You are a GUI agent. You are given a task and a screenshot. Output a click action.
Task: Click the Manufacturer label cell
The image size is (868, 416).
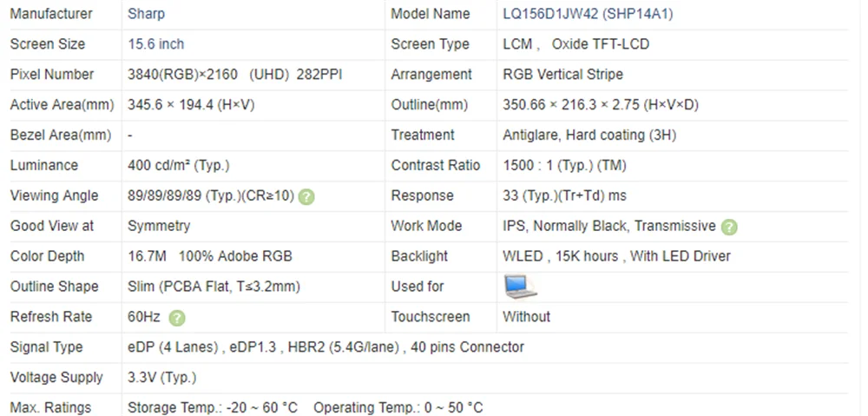coord(51,14)
